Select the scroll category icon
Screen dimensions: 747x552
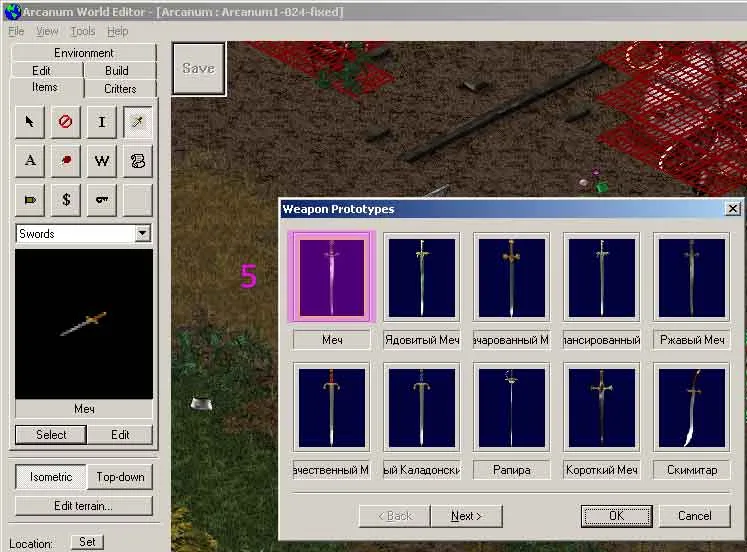(x=137, y=160)
